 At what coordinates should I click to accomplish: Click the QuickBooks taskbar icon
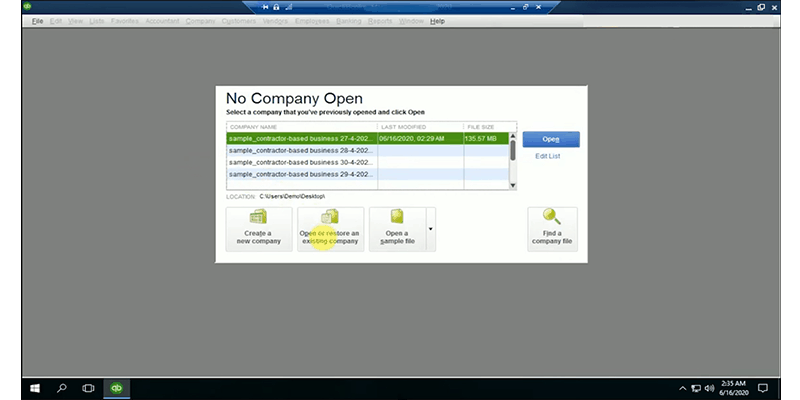[x=116, y=388]
